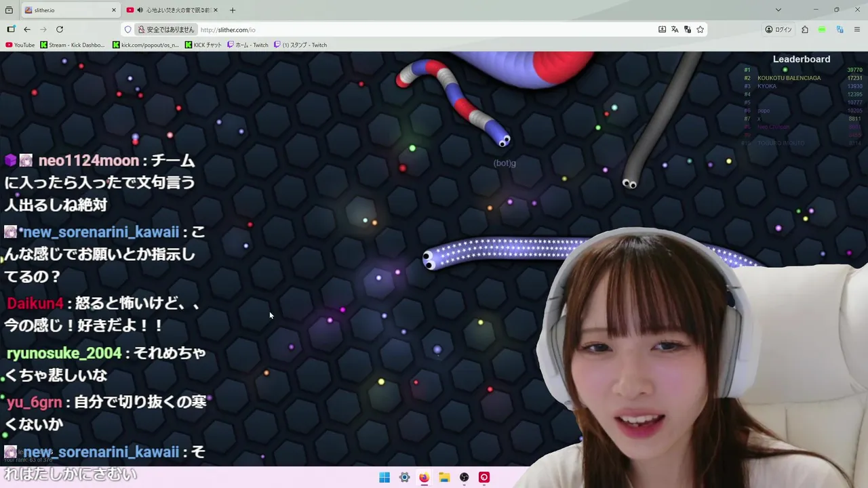This screenshot has width=868, height=488.
Task: Click the Leaderboard heading in the game
Action: 802,59
